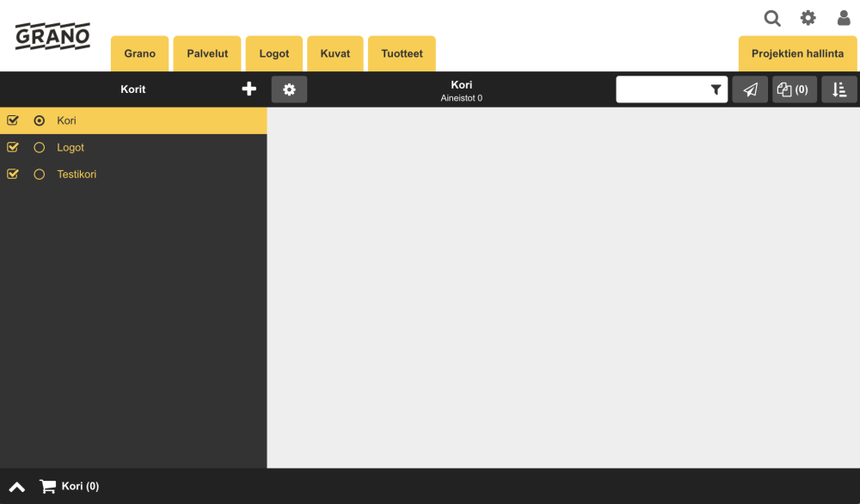Screen dimensions: 860x504
Task: Select the Logot basket name in list
Action: coord(71,148)
